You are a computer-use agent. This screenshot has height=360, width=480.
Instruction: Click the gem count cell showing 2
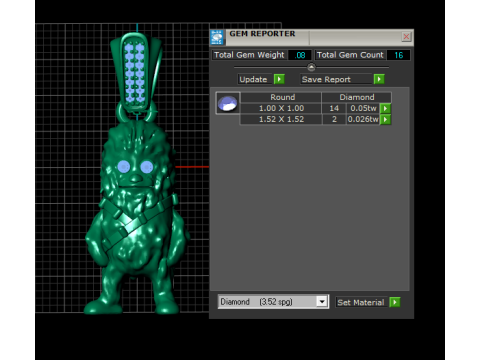click(334, 119)
